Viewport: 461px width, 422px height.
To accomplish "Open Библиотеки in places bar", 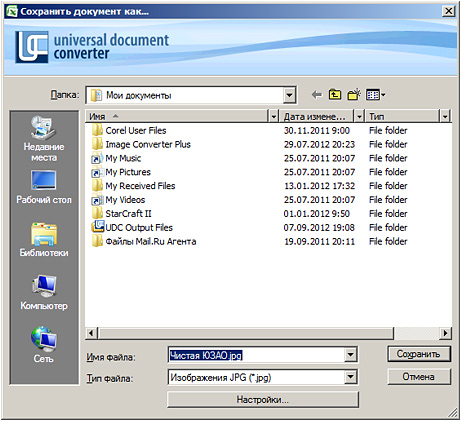I will (x=44, y=240).
